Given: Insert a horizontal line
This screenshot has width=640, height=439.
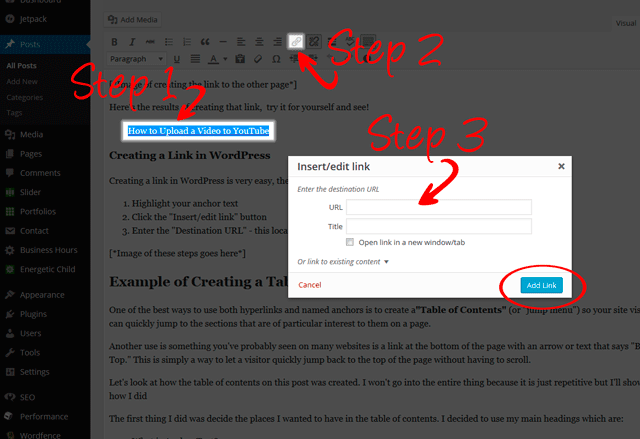Looking at the screenshot, I should [x=223, y=42].
